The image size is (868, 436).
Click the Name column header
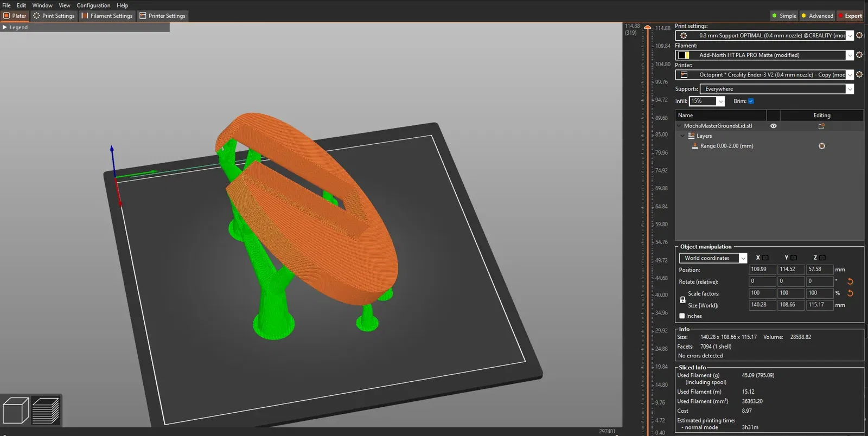click(x=720, y=115)
